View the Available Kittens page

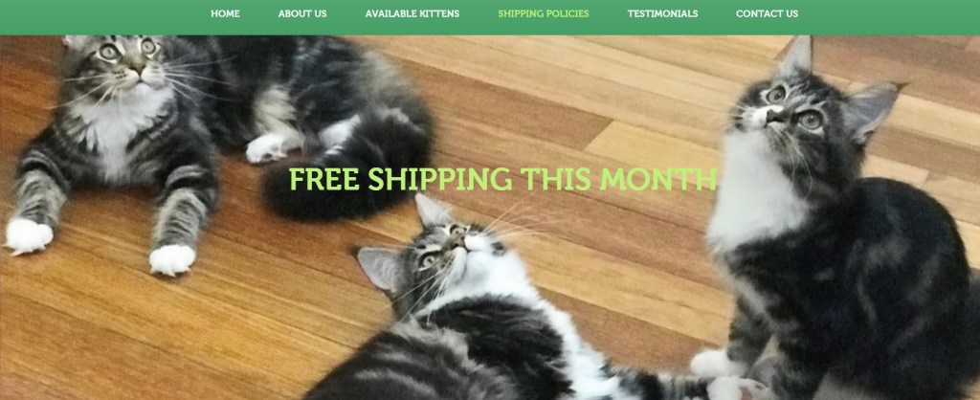(x=412, y=13)
